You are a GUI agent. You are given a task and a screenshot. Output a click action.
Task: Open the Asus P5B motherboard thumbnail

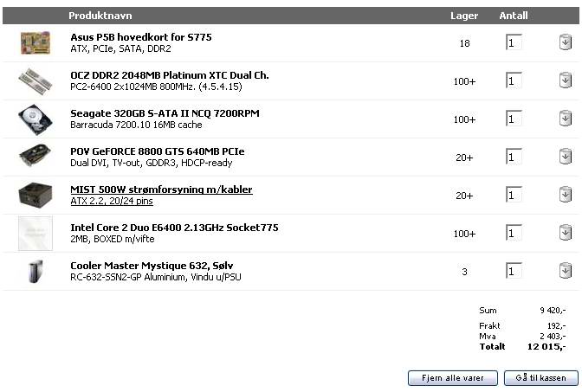coord(36,42)
